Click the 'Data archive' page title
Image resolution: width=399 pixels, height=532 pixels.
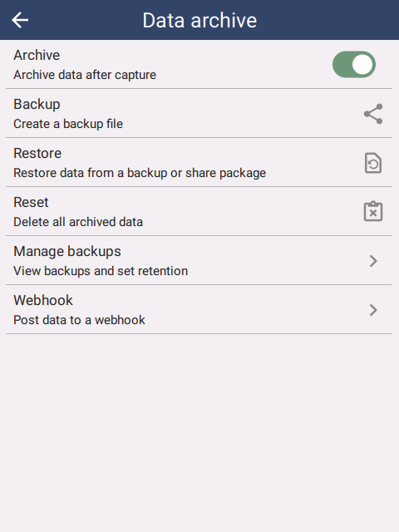click(199, 20)
